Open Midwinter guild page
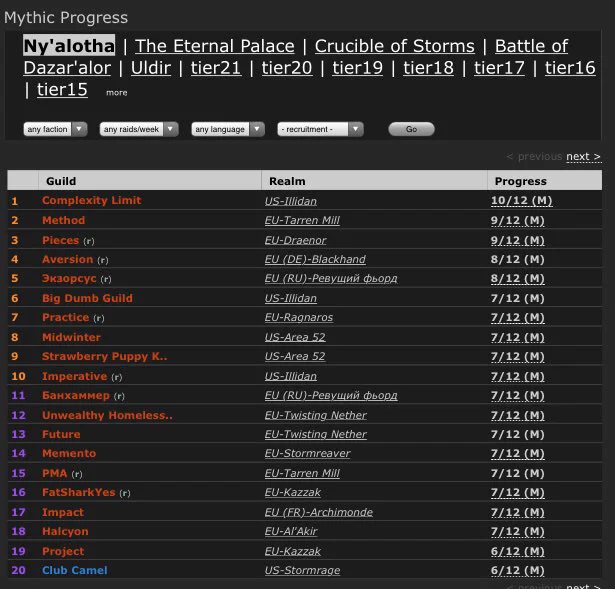The height and width of the screenshot is (589, 615). [x=71, y=337]
